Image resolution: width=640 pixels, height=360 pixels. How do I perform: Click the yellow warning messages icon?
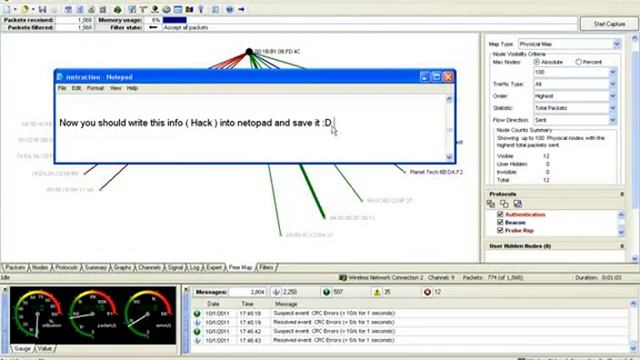pyautogui.click(x=377, y=292)
